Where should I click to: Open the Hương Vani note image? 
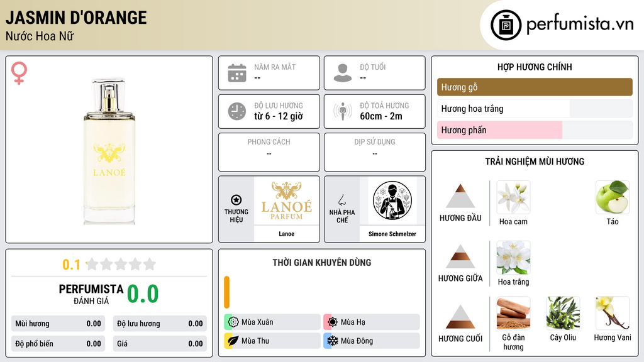click(613, 314)
